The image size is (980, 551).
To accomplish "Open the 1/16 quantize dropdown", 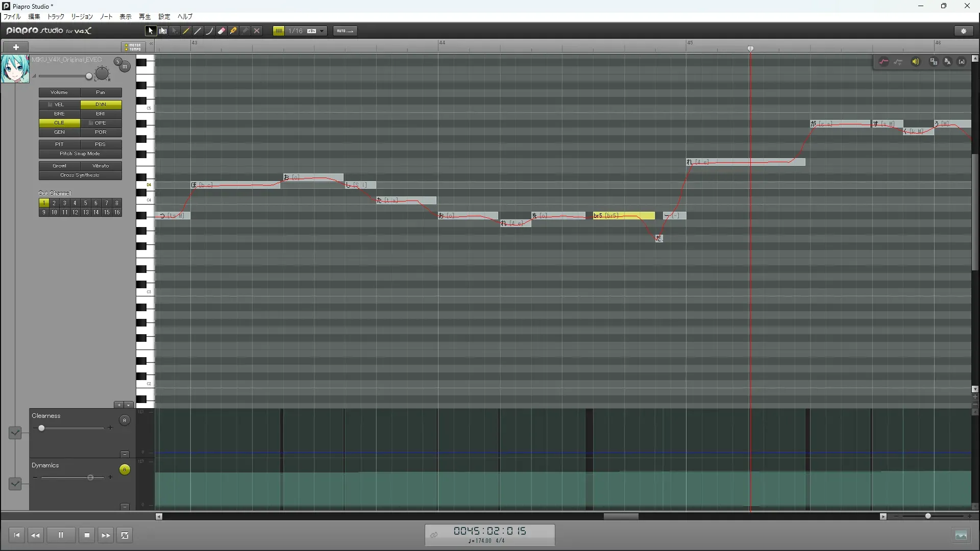I will tap(322, 31).
